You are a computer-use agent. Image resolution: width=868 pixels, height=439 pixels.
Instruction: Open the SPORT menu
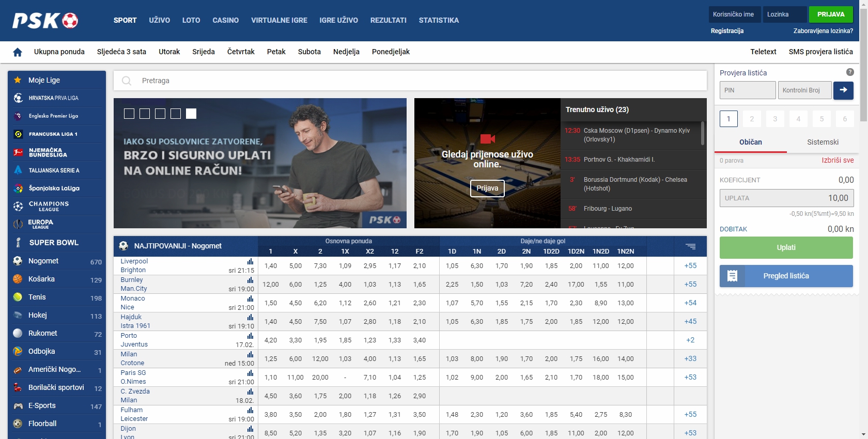pyautogui.click(x=125, y=20)
